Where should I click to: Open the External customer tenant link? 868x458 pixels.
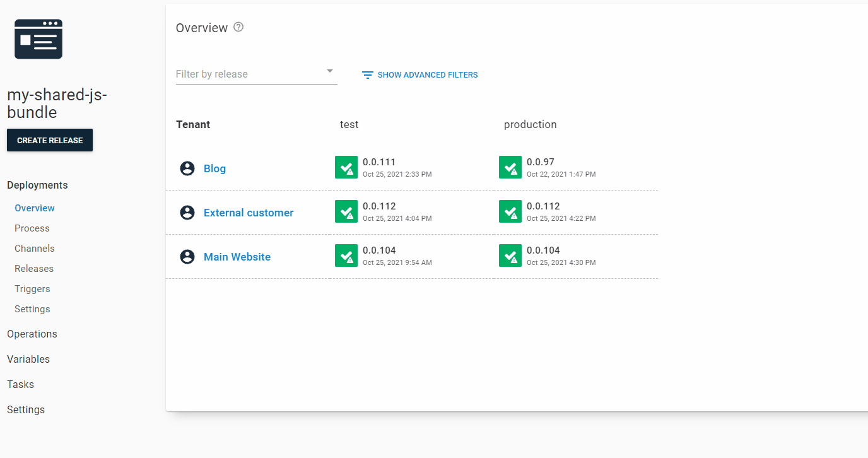pyautogui.click(x=249, y=213)
